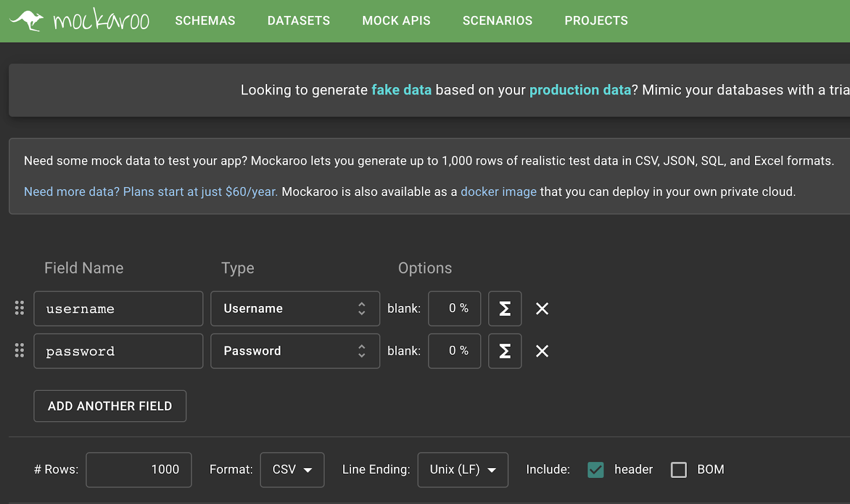Image resolution: width=850 pixels, height=504 pixels.
Task: Enable the BOM checkbox
Action: point(678,469)
